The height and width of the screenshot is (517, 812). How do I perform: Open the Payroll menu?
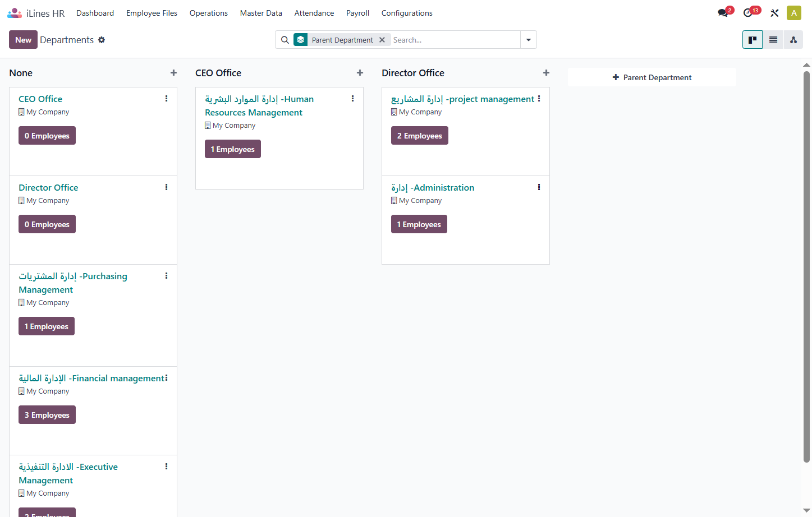pyautogui.click(x=357, y=13)
